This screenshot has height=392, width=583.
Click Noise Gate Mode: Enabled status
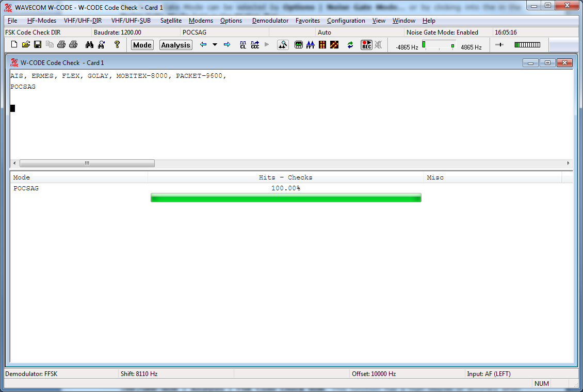(x=447, y=32)
